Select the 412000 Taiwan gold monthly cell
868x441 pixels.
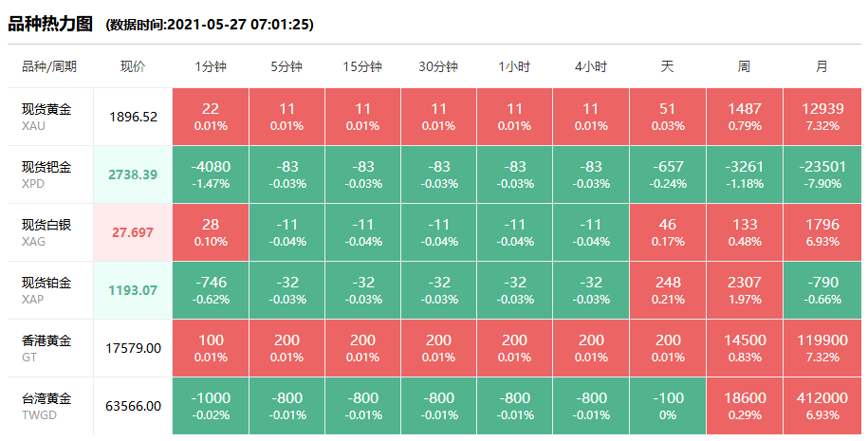[x=822, y=405]
